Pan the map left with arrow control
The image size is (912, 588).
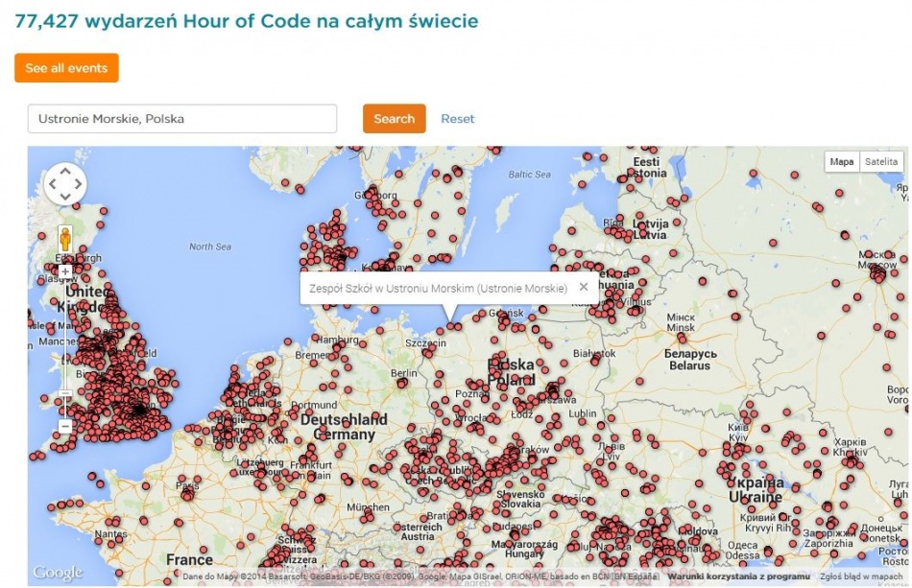[53, 184]
